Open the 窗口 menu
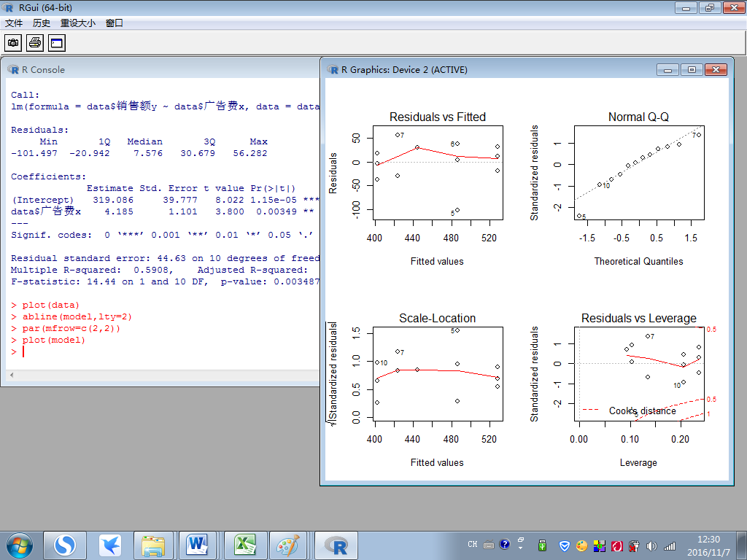The image size is (747, 560). coord(115,23)
